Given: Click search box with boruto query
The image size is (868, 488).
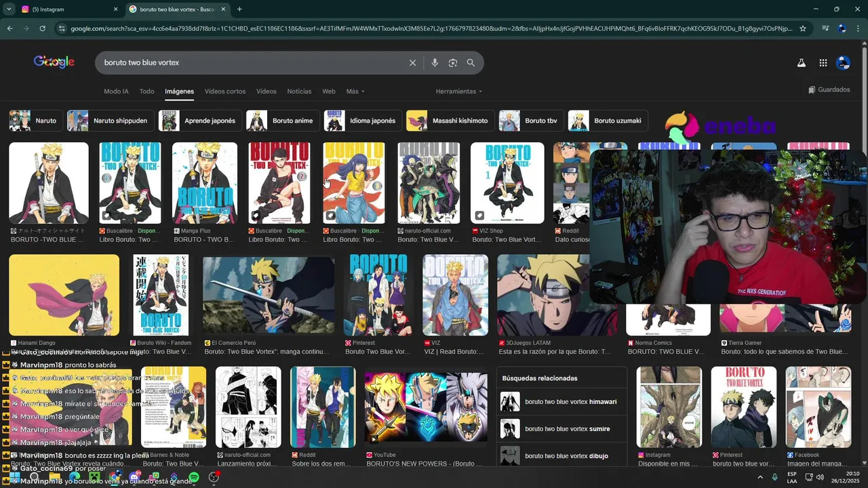Looking at the screenshot, I should [251, 62].
